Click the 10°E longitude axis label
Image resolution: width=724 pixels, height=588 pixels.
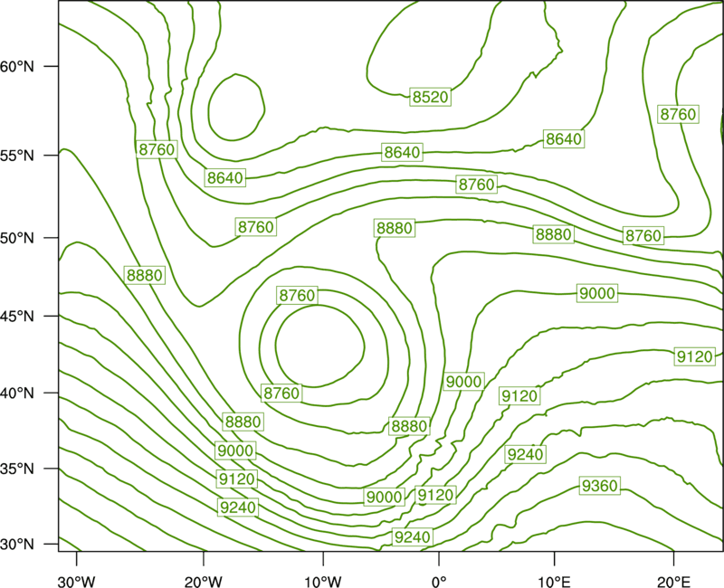(x=555, y=582)
